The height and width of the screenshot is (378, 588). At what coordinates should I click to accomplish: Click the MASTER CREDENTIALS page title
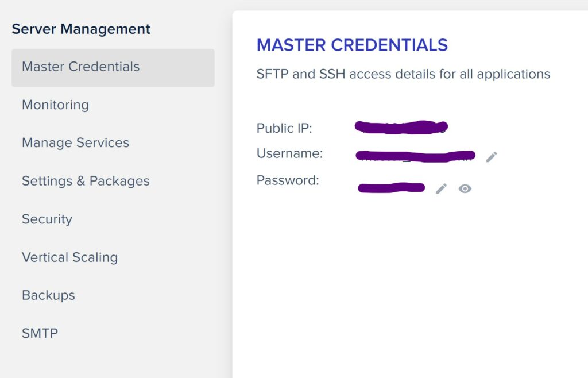[352, 45]
